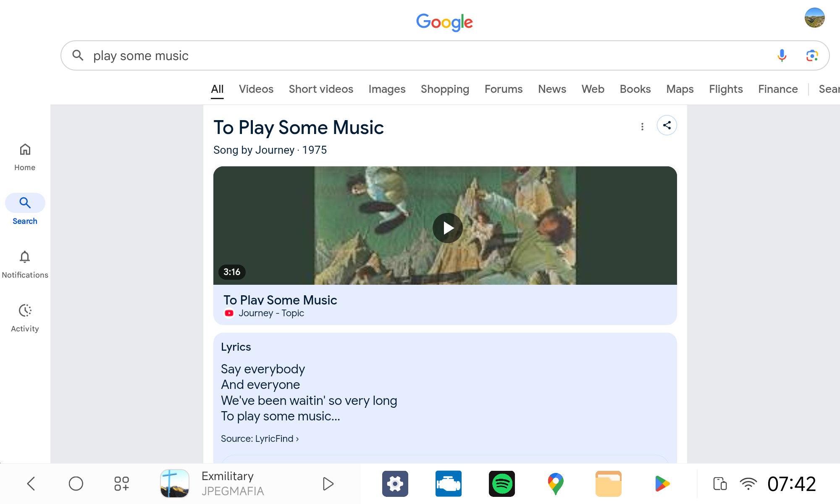
Task: Open the Journey - Topic YouTube channel
Action: click(271, 313)
